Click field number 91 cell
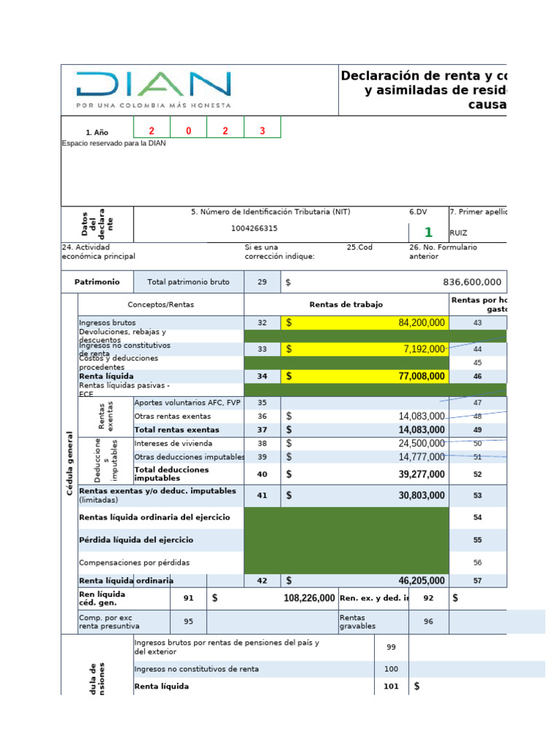560x747 pixels. coord(189,598)
